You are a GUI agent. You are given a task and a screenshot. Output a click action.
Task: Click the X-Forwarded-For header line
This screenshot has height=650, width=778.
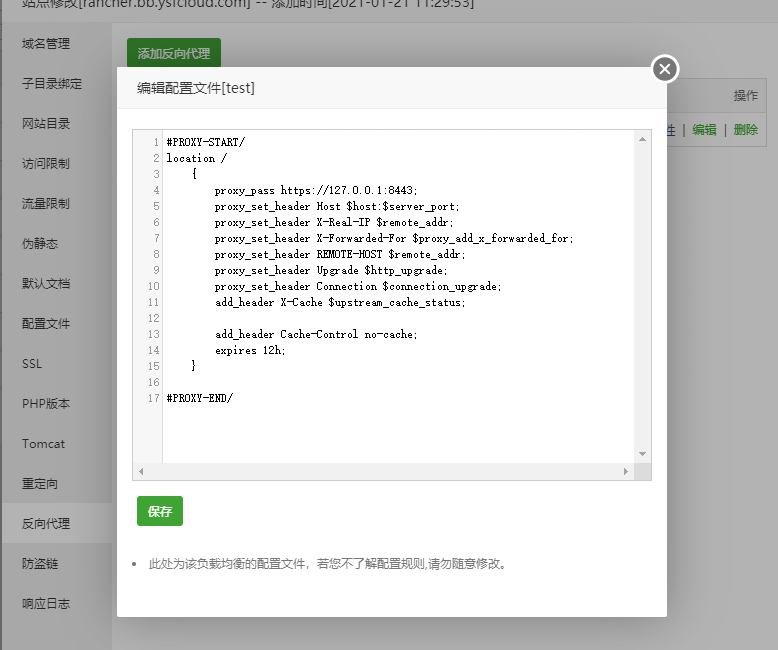click(394, 239)
